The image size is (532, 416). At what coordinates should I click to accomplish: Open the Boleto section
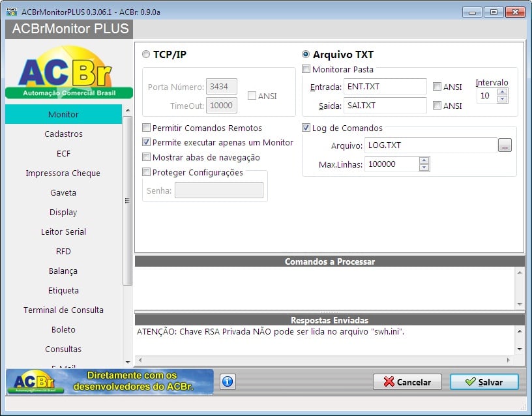click(63, 330)
